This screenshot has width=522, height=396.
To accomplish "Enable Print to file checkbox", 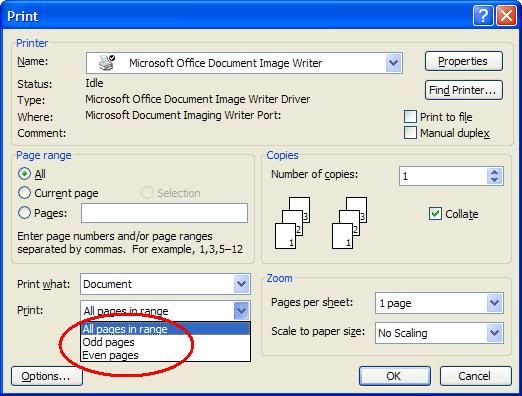I will pos(410,117).
